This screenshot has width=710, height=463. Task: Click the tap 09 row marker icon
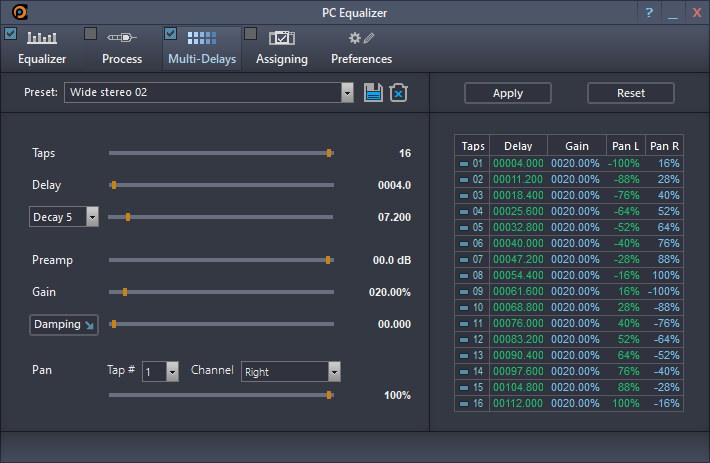[x=464, y=292]
